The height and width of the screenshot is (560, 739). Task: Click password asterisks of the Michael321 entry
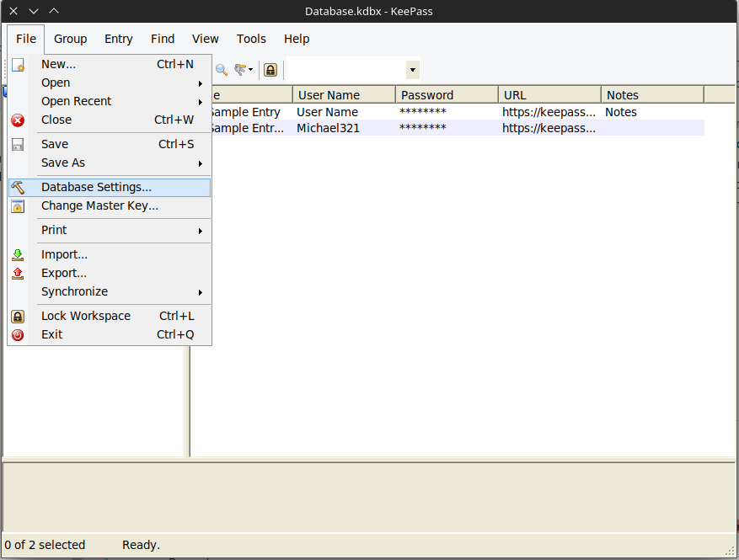tap(423, 128)
